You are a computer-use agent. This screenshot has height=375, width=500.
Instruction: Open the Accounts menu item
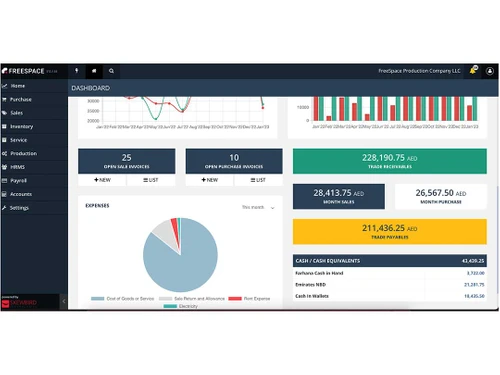(34, 194)
